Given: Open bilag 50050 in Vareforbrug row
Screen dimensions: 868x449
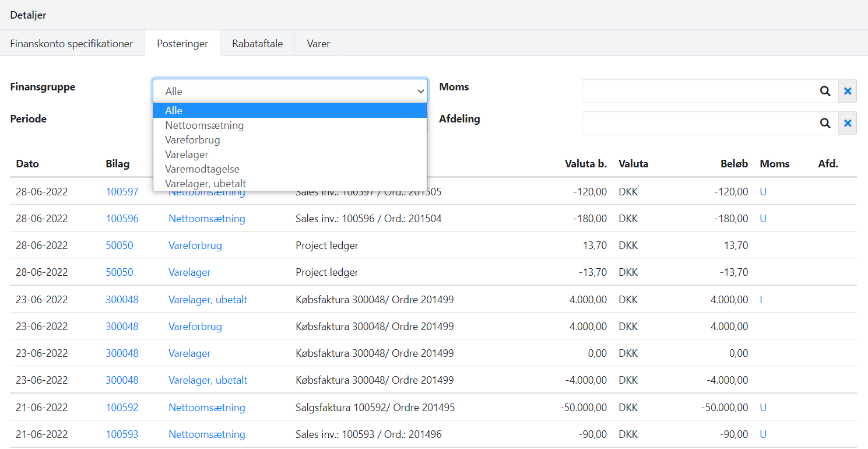Looking at the screenshot, I should tap(119, 245).
